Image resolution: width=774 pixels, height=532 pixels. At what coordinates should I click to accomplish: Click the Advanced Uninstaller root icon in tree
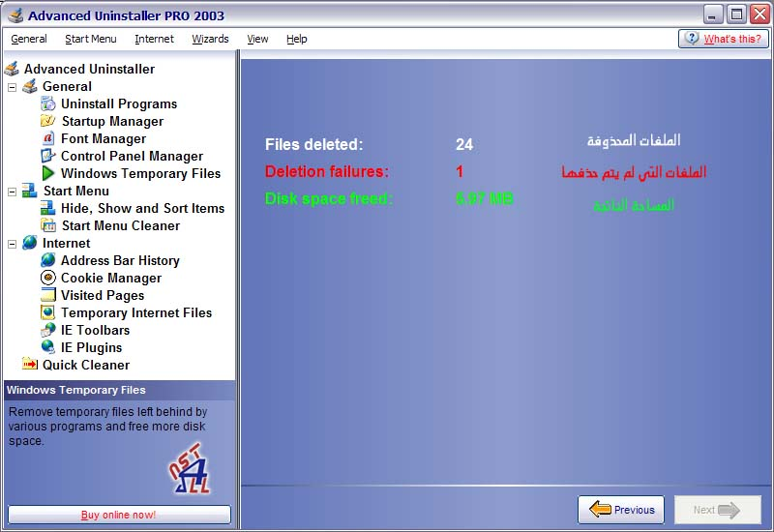pos(12,69)
